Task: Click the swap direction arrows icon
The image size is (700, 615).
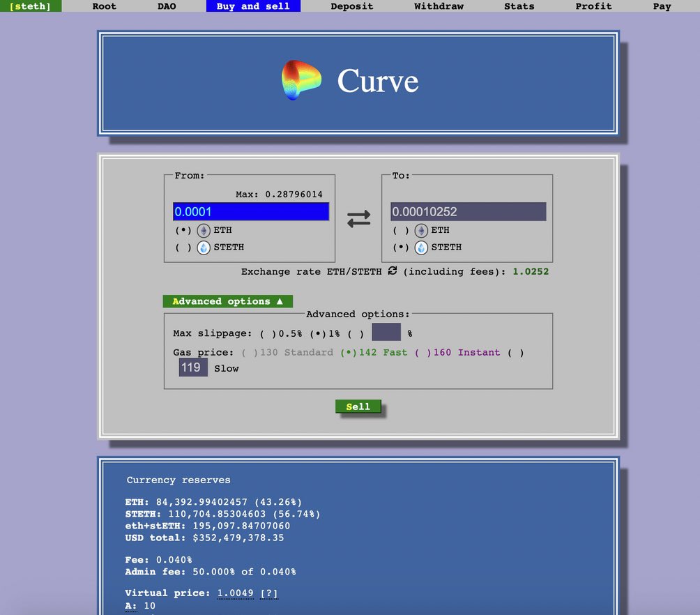Action: pos(358,219)
